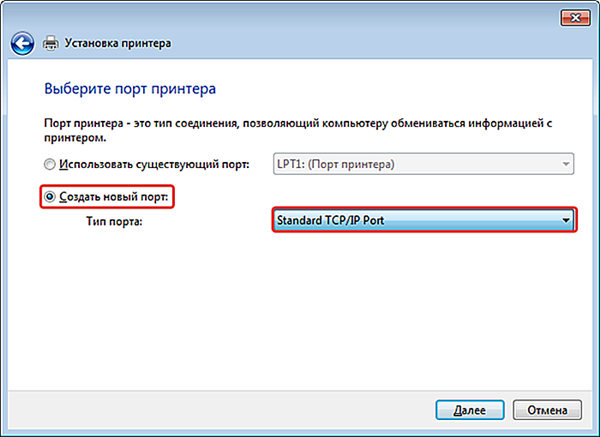The width and height of the screenshot is (600, 437).
Task: Open the LPT1 existing port dropdown
Action: pos(423,164)
